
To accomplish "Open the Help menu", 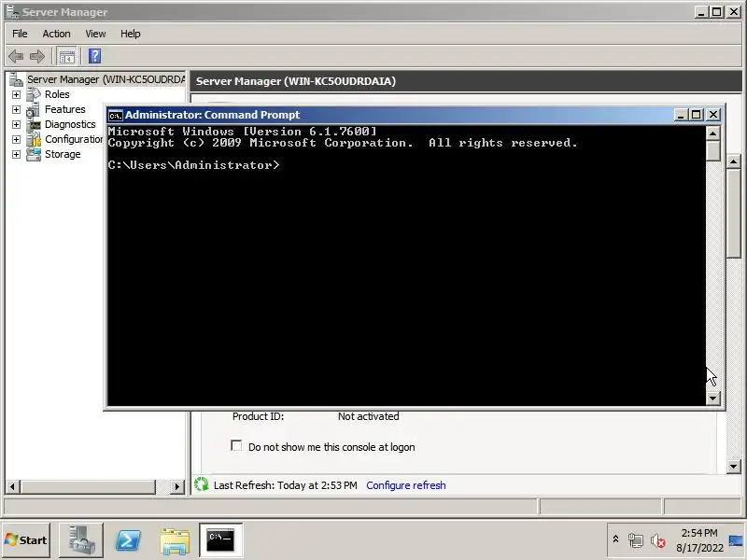I will [130, 34].
